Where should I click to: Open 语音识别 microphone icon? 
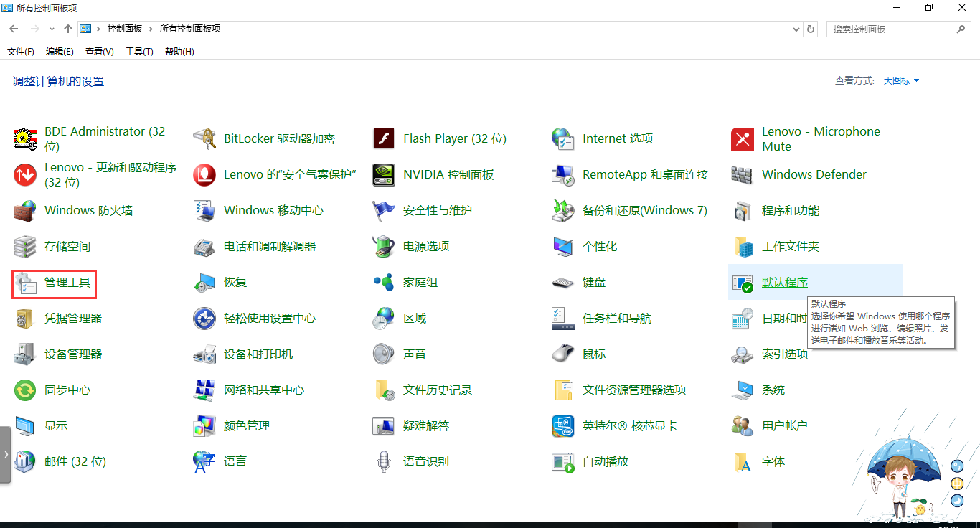[384, 461]
